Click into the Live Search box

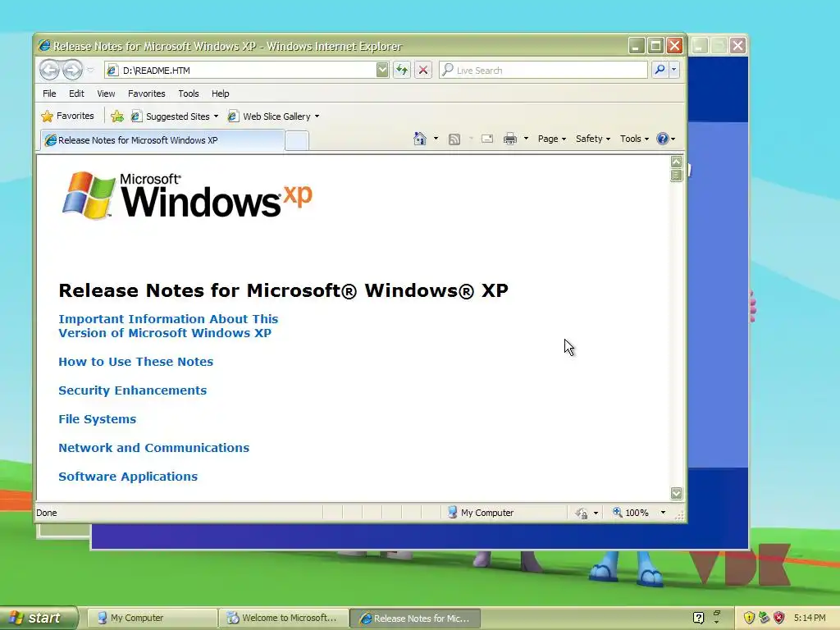pyautogui.click(x=543, y=71)
